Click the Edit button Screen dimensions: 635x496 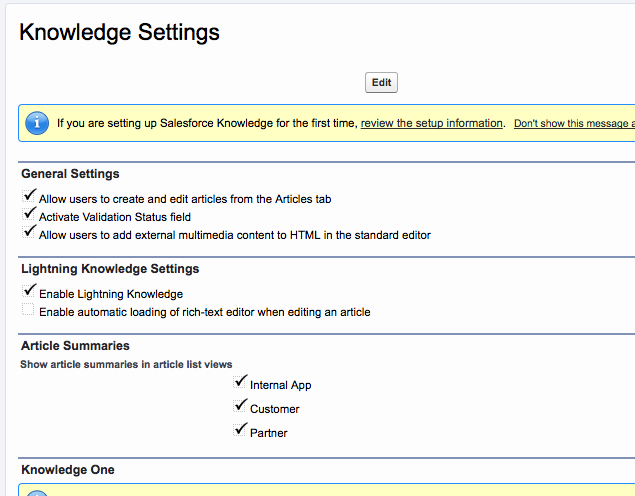coord(381,83)
